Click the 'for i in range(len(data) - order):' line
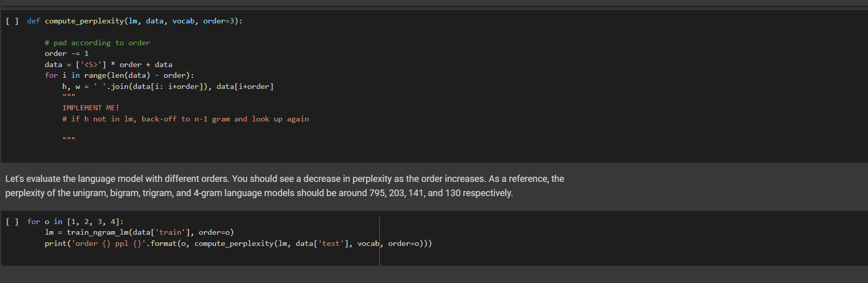Viewport: 868px width, 283px height. (119, 76)
